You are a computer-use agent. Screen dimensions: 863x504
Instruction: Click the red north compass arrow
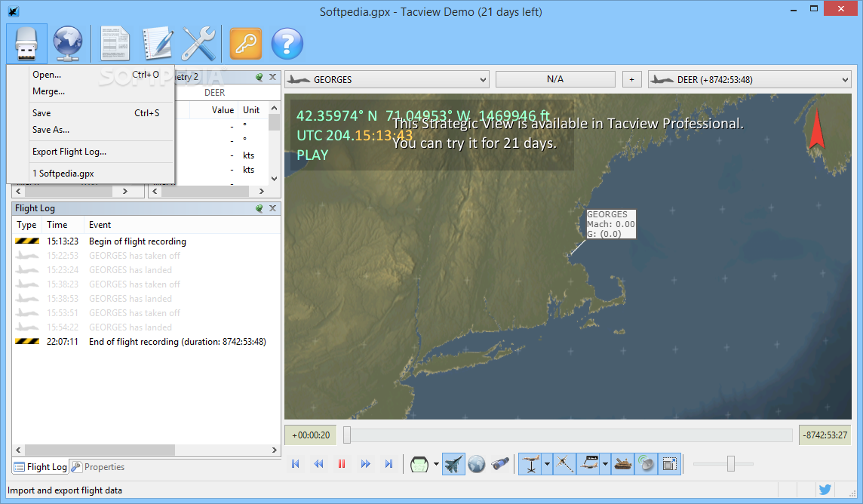pos(817,129)
